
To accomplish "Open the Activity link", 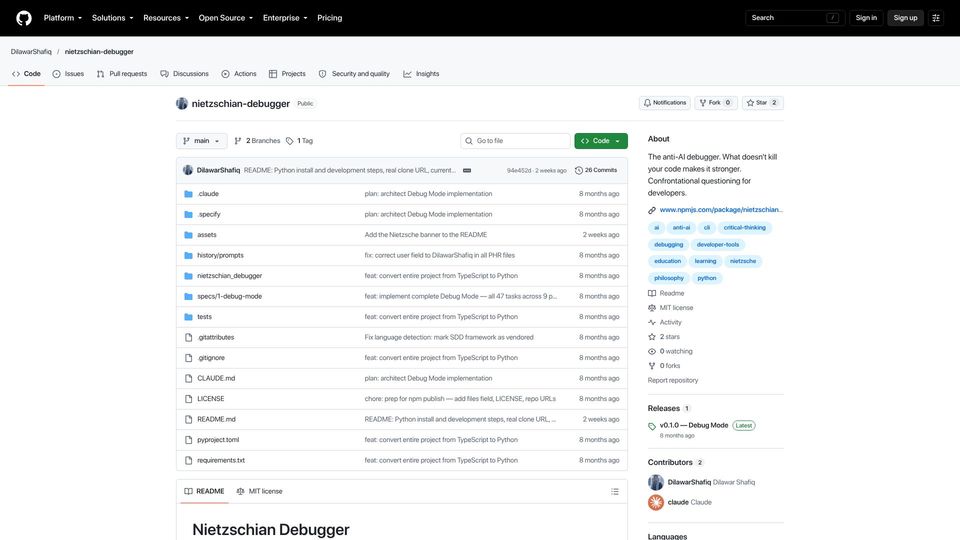I will coord(670,322).
